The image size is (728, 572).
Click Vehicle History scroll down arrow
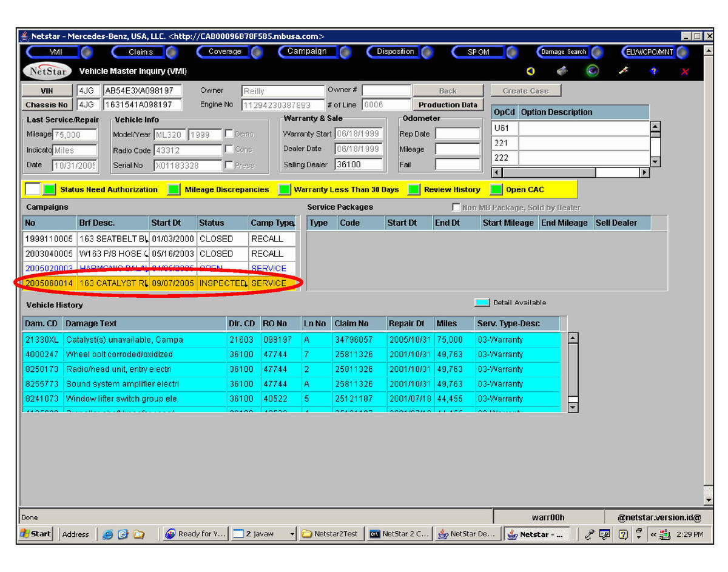coord(573,408)
